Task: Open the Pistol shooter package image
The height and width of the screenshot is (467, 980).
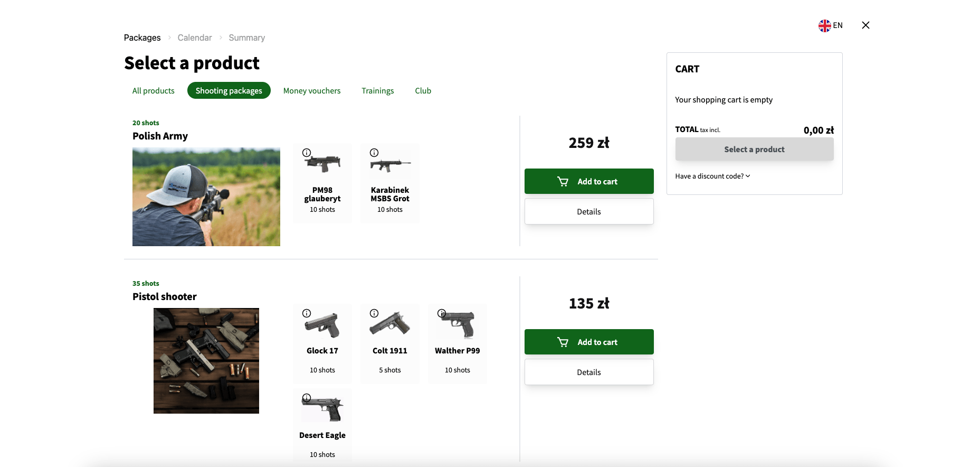Action: coord(206,361)
